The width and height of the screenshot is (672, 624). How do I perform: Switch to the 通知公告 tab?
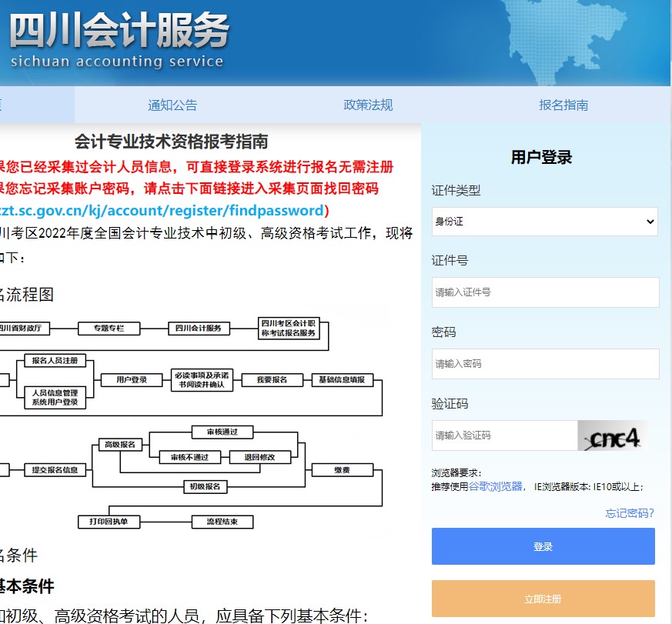170,105
